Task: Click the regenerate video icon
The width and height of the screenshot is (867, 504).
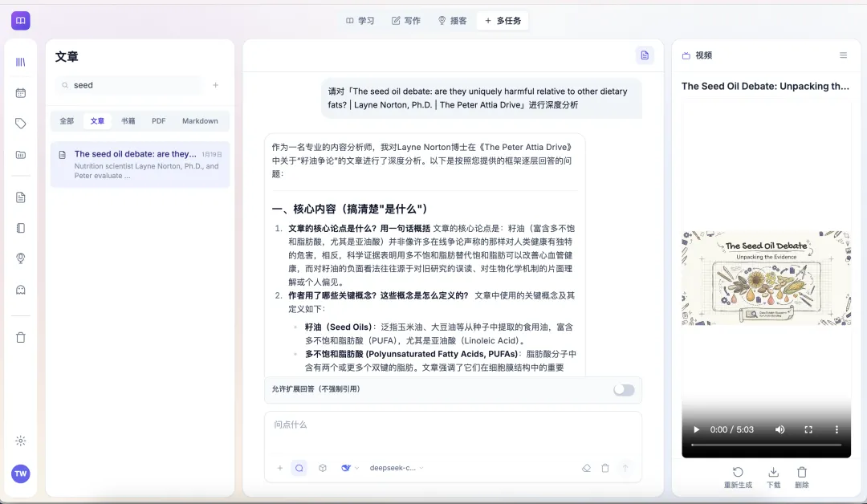Action: tap(739, 478)
